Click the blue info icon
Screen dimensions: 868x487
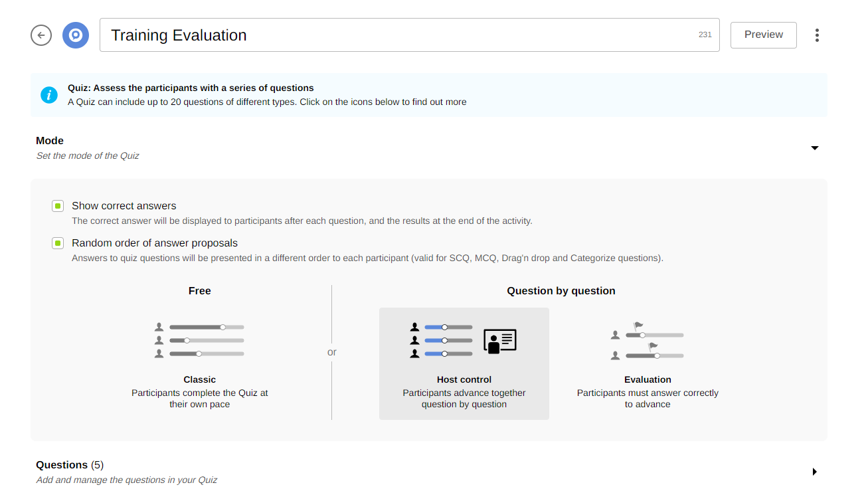point(49,95)
